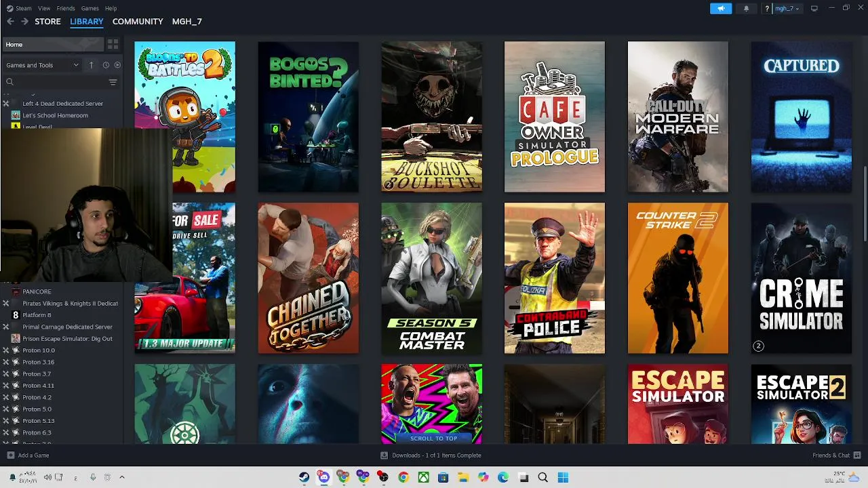Open the announcements megaphone button

click(x=721, y=8)
